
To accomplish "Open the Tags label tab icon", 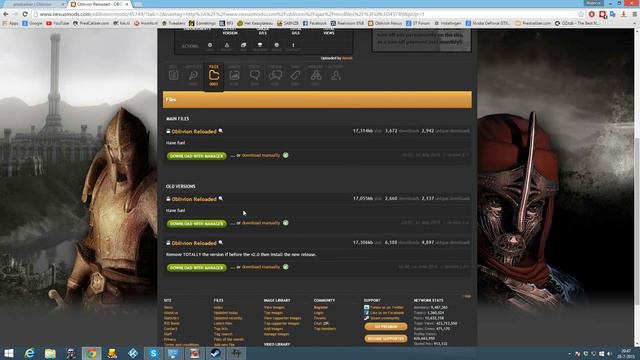I will click(295, 75).
